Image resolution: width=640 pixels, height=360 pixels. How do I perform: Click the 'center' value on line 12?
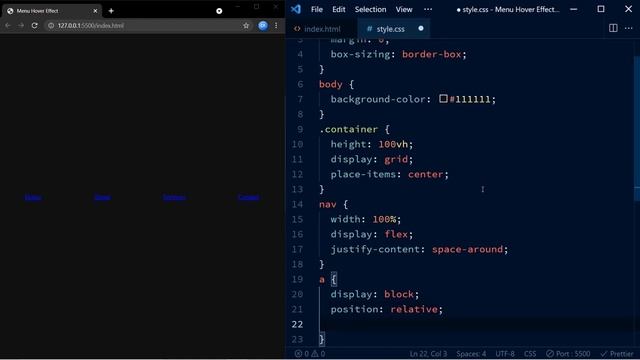[x=425, y=174]
